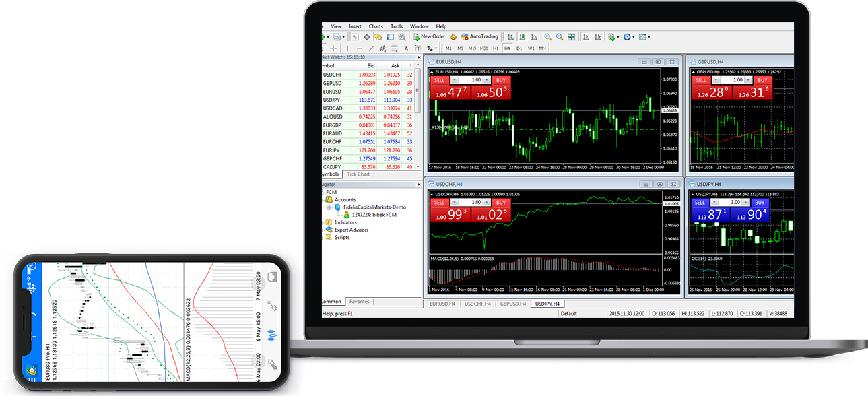Expand the FidelisCapitalMarkets-Demo tree node
This screenshot has width=868, height=396.
[329, 207]
